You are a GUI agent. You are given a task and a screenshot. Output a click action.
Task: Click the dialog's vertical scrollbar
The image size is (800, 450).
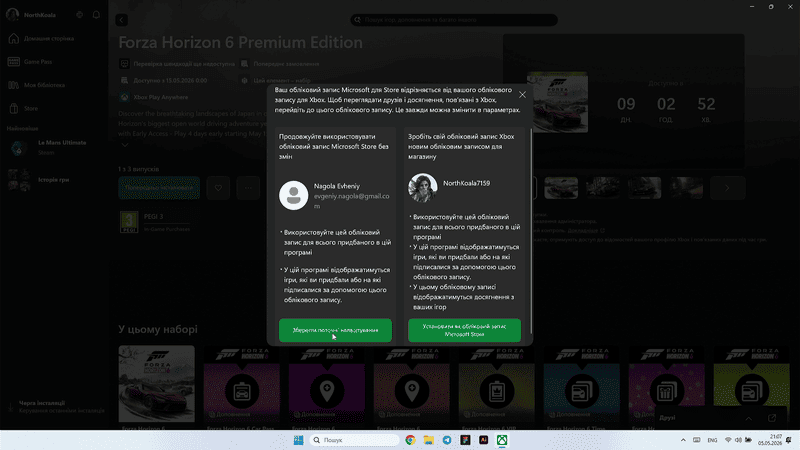[x=531, y=230]
